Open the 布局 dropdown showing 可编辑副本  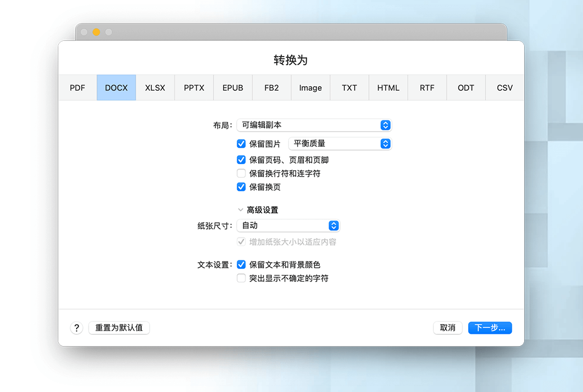point(313,125)
